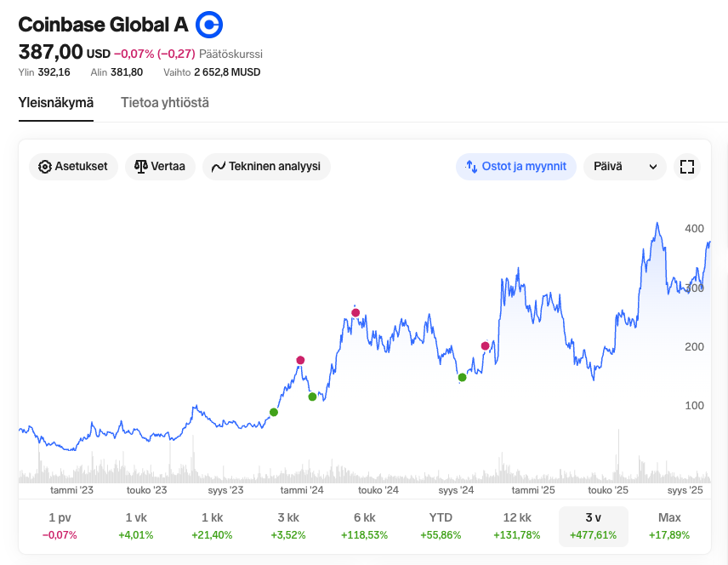
Task: Click the Päätöskurssi label
Action: [x=230, y=54]
